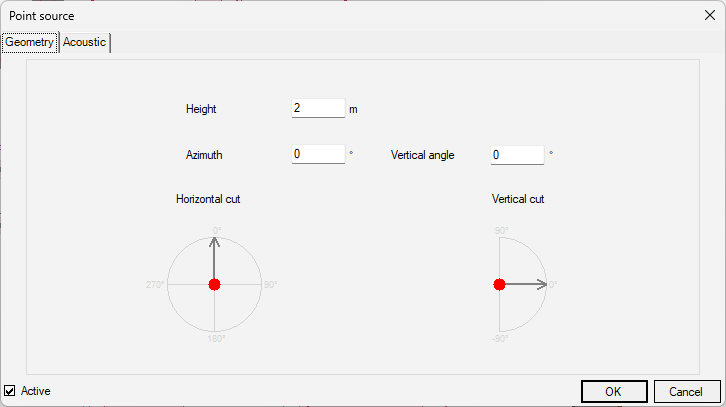Click the upward azimuth arrow head
Image resolution: width=726 pixels, height=407 pixels.
(214, 241)
